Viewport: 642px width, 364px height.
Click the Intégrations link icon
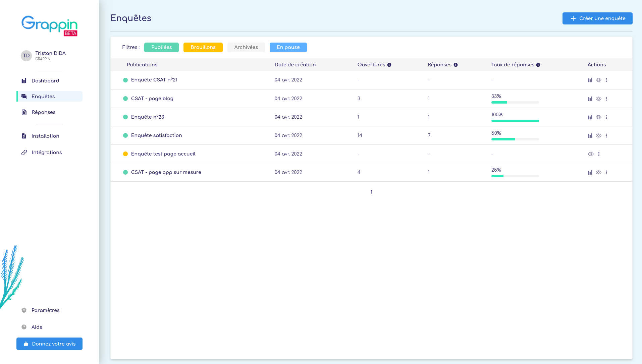pyautogui.click(x=24, y=153)
